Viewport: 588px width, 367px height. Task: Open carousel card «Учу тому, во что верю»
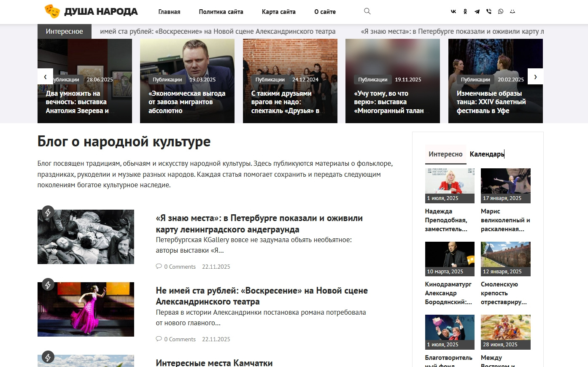[x=389, y=102]
